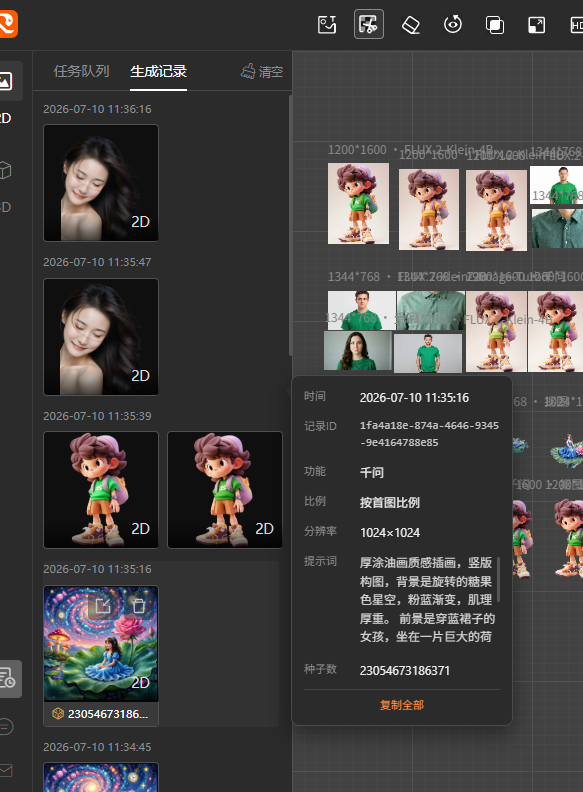
Task: Open the 11:36:16 woman portrait thumbnail
Action: coord(101,183)
